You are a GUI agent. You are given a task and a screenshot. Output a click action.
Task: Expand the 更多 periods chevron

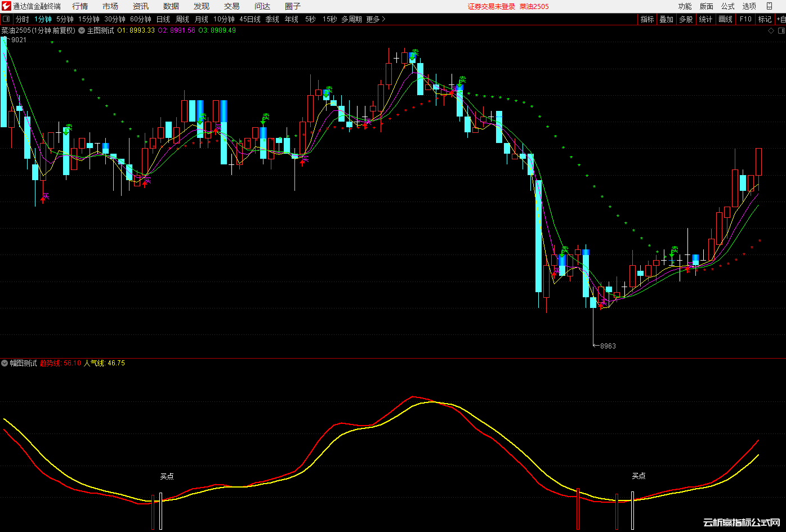[x=384, y=19]
